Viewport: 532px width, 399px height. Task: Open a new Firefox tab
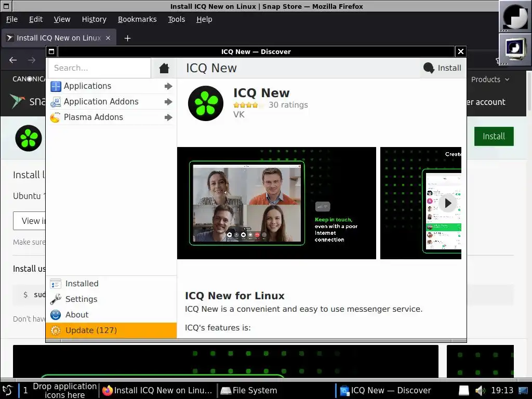(x=128, y=38)
